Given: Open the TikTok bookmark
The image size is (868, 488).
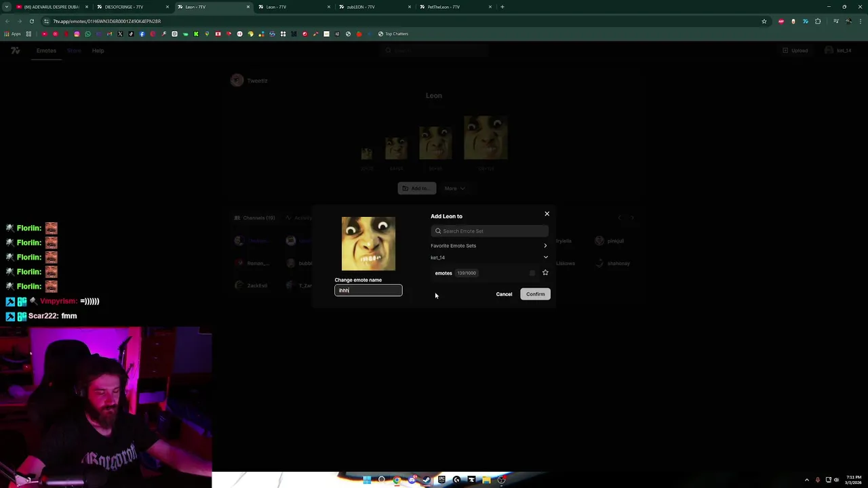Looking at the screenshot, I should [131, 34].
